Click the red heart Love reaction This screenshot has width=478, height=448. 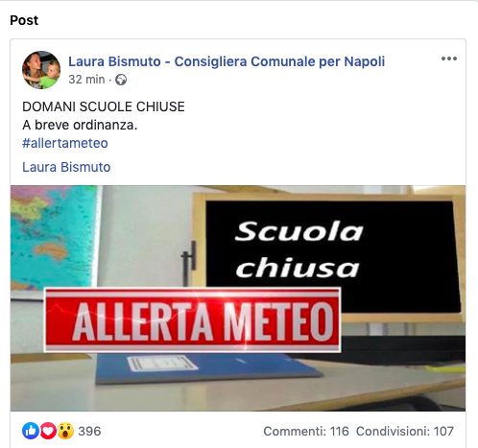pyautogui.click(x=48, y=431)
